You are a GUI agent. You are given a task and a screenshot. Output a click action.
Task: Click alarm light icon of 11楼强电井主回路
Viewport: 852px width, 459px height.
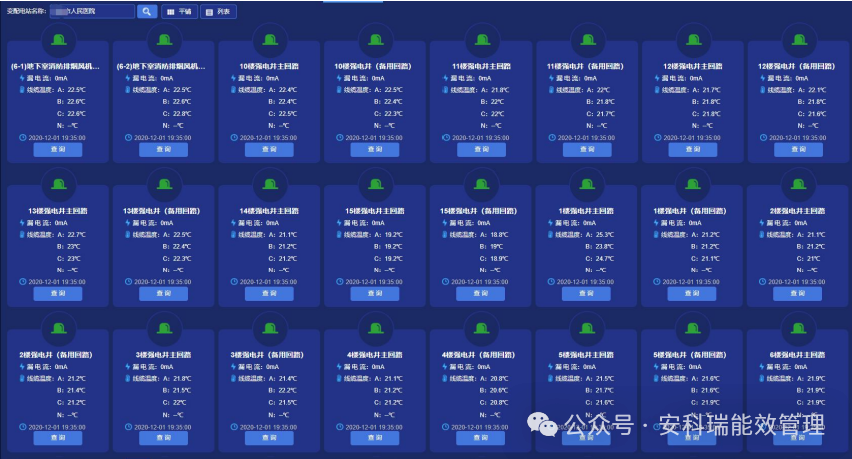click(482, 40)
